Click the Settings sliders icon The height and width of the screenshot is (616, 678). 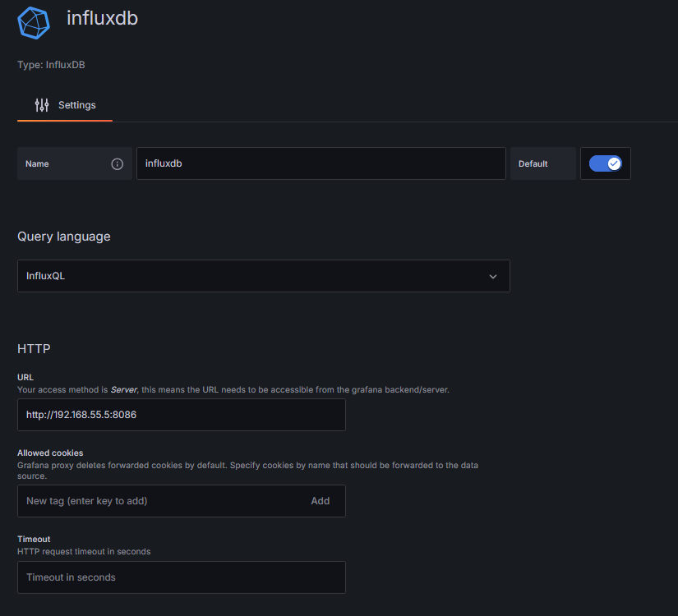tap(42, 105)
